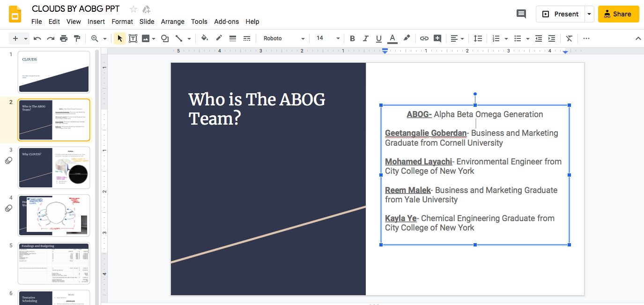Screen dimensions: 644x305
Task: Open the Arrange menu
Action: click(173, 22)
